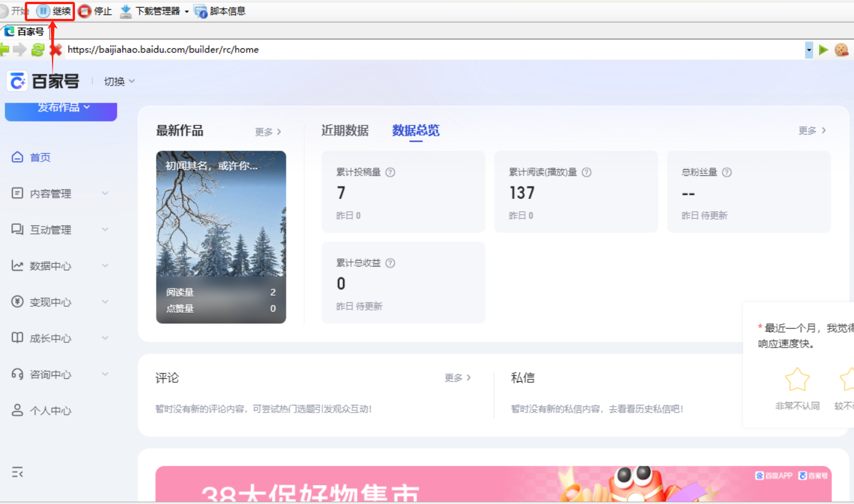Click the red X stop-loading icon
Screen dimensions: 854x504
[56, 50]
